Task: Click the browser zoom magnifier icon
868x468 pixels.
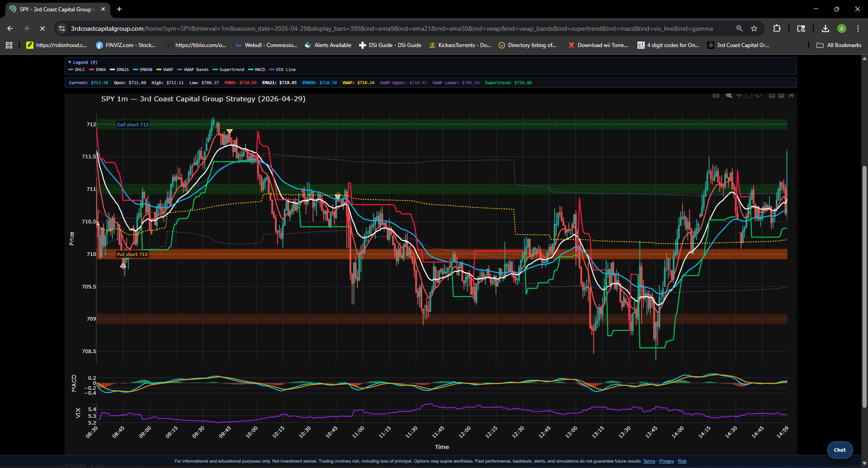Action: pyautogui.click(x=739, y=28)
